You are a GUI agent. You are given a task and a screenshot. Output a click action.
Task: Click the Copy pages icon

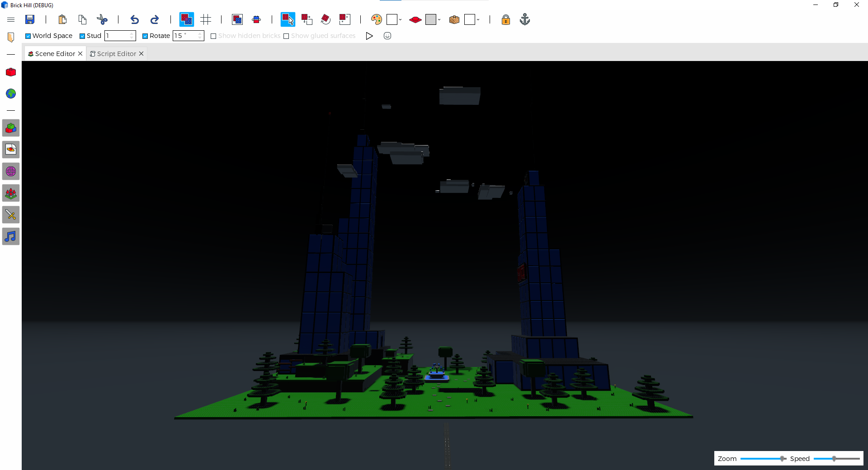tap(82, 19)
